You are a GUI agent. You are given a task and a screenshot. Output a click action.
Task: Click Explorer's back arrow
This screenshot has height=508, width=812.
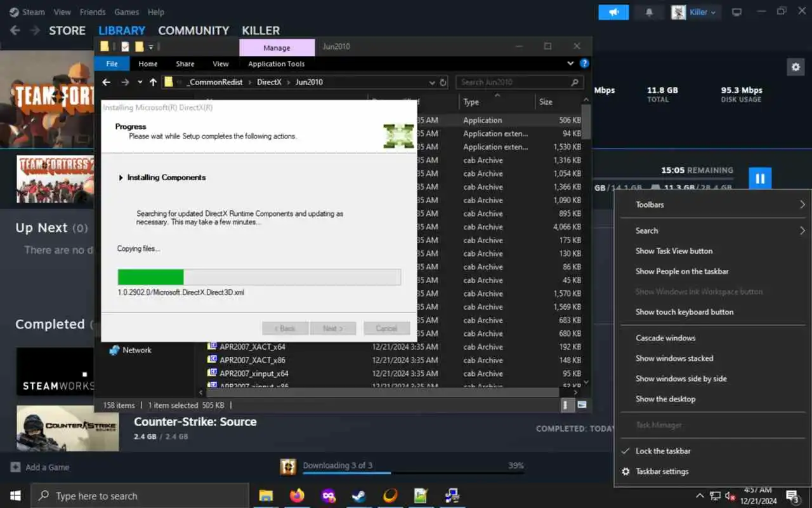click(x=107, y=82)
